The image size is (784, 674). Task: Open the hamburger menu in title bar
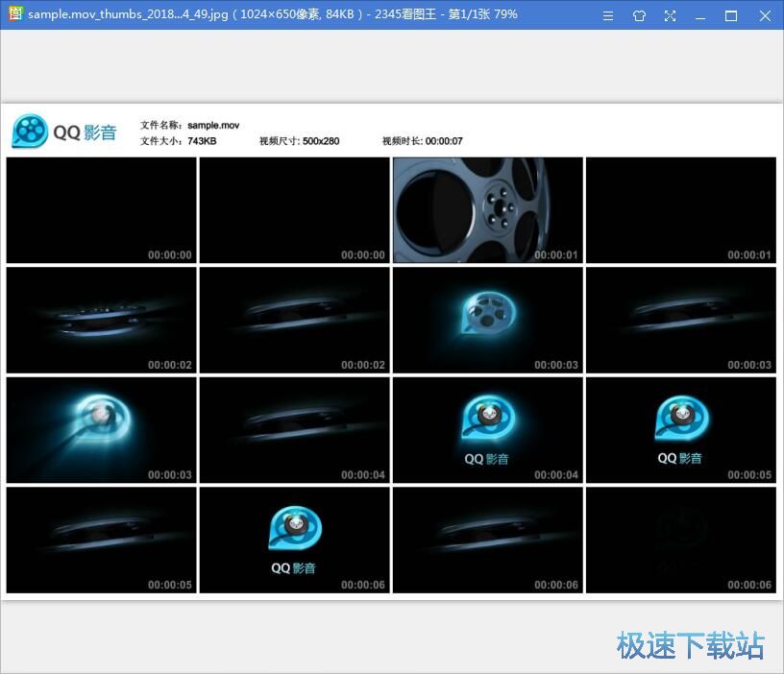608,15
